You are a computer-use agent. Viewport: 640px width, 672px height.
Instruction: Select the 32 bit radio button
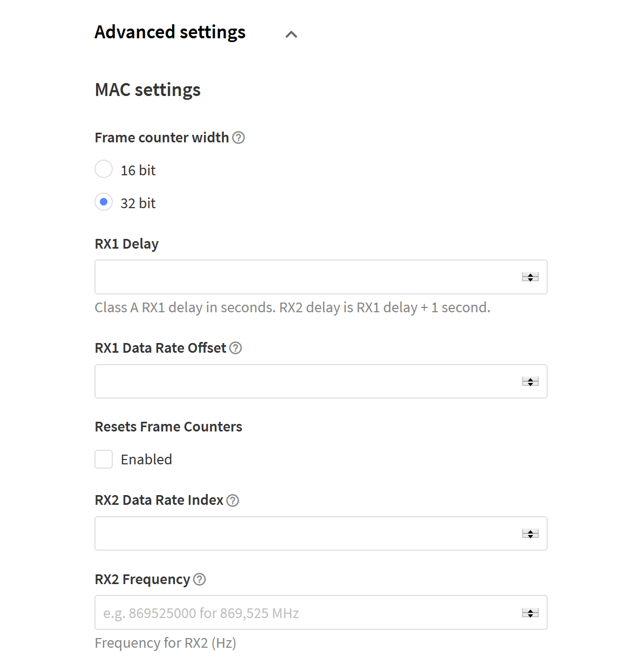(104, 202)
